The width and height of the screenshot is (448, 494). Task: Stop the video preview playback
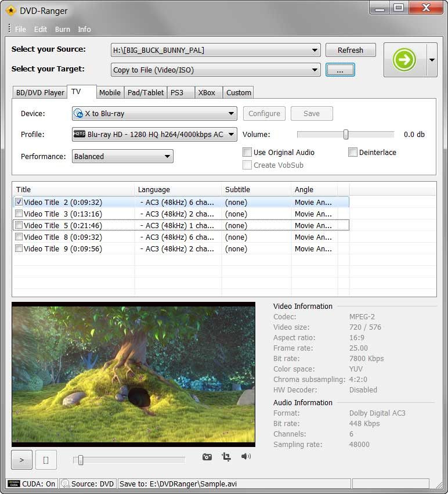tap(46, 460)
